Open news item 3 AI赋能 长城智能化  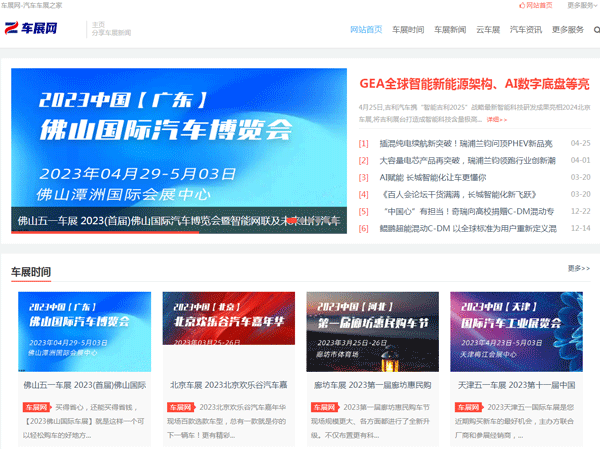433,178
